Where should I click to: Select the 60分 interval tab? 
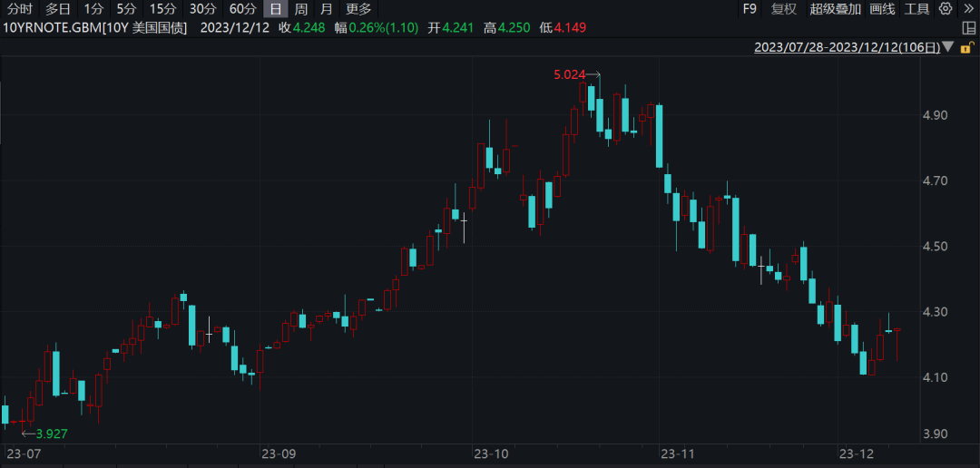[x=242, y=9]
